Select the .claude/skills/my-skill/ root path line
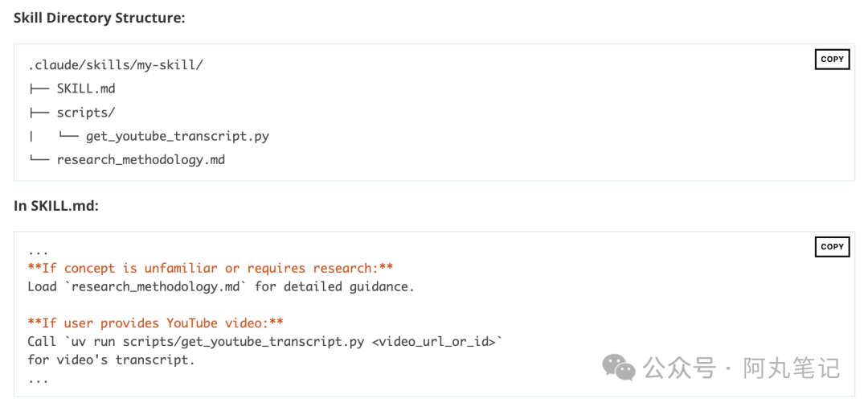This screenshot has height=403, width=868. click(116, 65)
